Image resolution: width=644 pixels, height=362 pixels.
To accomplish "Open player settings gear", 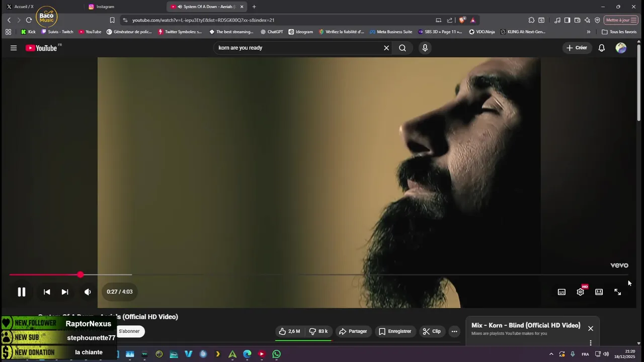I will point(580,292).
